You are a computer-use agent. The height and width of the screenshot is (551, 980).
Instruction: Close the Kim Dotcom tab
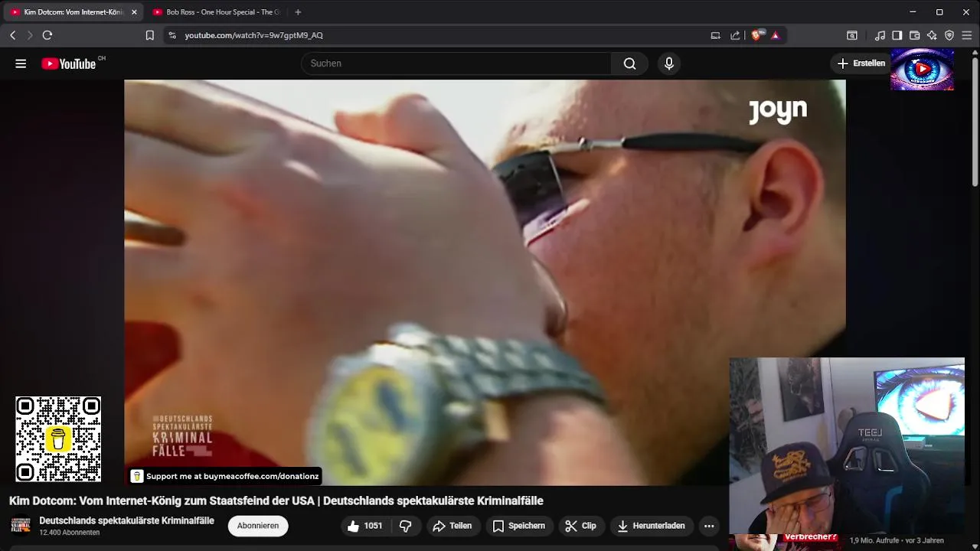point(134,12)
